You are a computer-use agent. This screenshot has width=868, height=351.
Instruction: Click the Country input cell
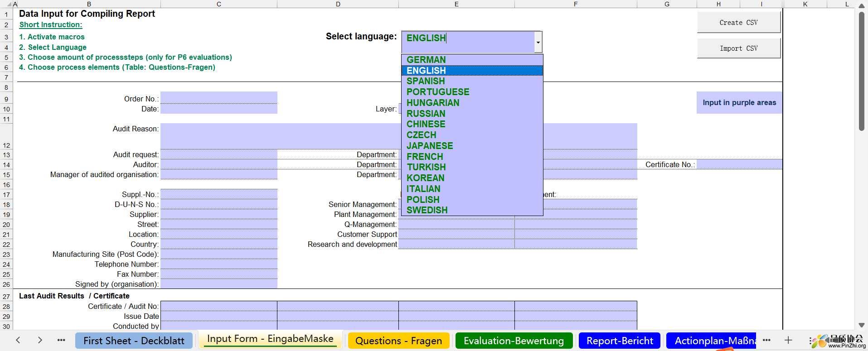[219, 244]
